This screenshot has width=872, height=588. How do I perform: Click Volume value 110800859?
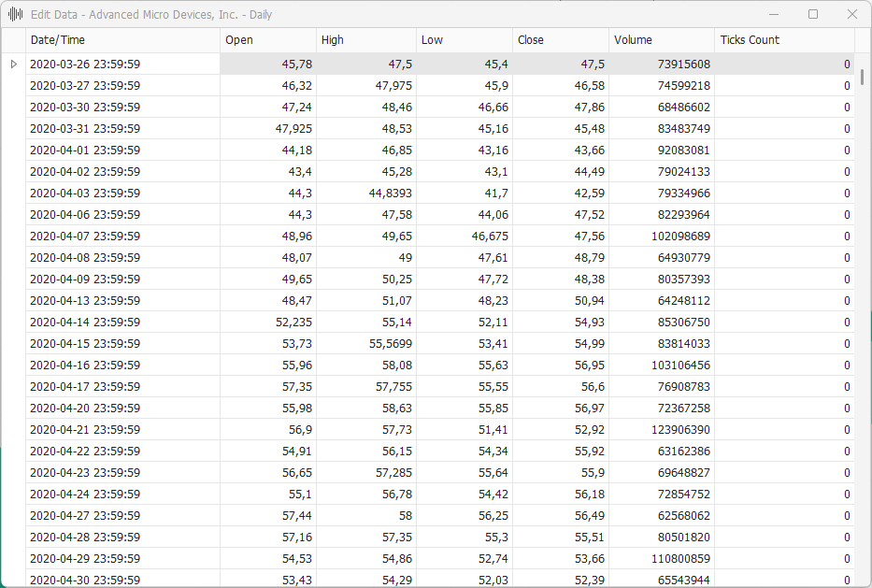(x=662, y=559)
